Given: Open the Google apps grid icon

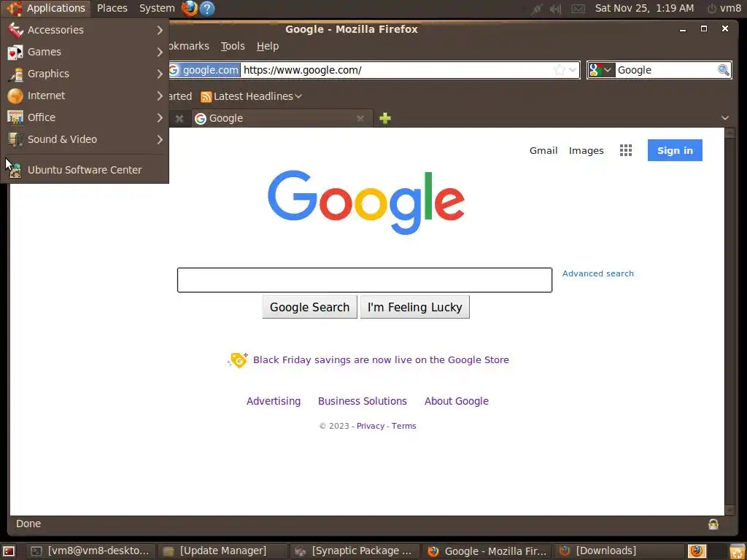Looking at the screenshot, I should click(625, 150).
